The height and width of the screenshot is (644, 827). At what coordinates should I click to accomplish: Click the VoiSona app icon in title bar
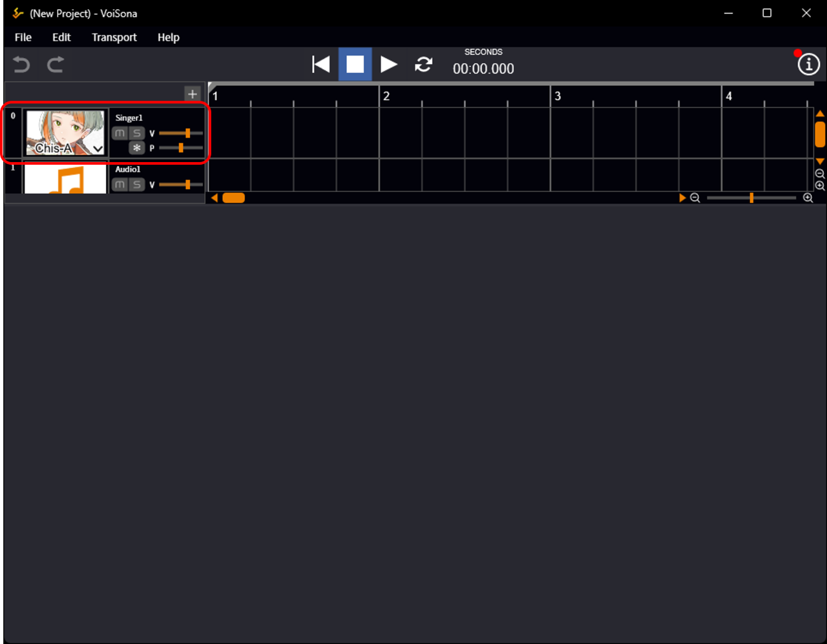(x=17, y=14)
